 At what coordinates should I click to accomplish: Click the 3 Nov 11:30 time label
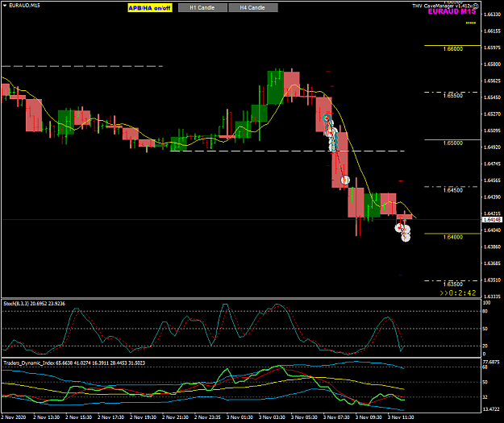(x=401, y=417)
